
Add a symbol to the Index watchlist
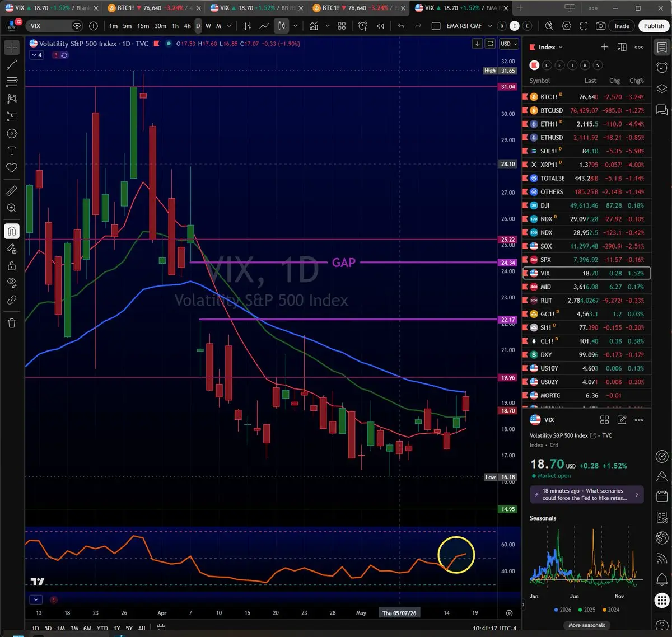coord(605,47)
